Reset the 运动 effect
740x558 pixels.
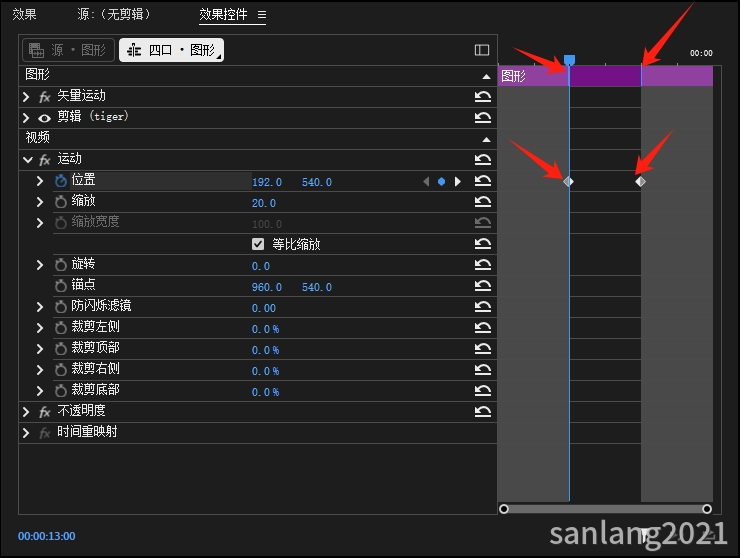pos(483,160)
